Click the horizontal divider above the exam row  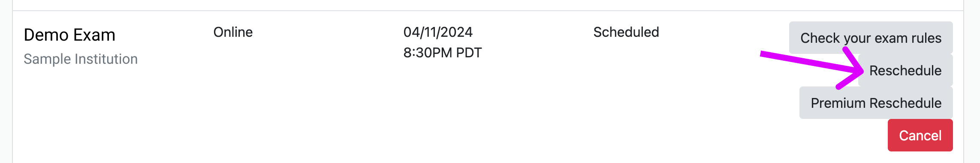[488, 11]
